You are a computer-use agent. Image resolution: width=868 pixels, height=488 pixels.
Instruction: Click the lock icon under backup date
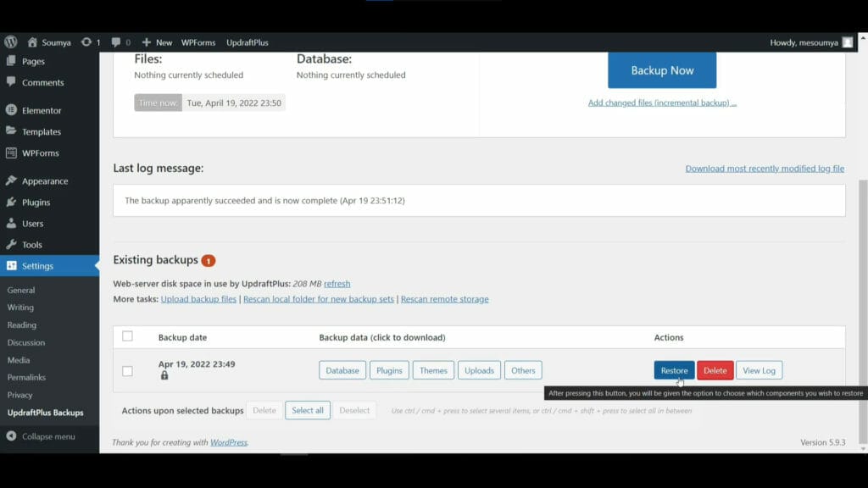click(x=164, y=375)
